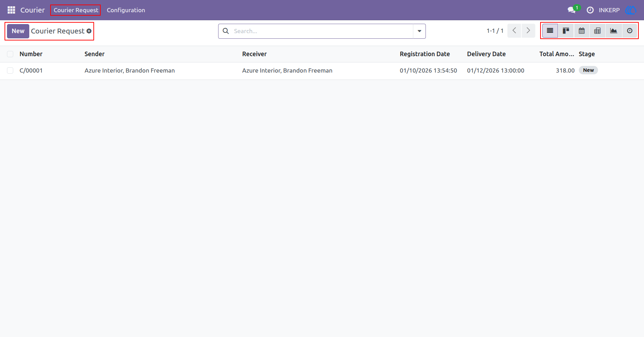Screen dimensions: 644x337
Task: Switch to activity view
Action: 630,31
